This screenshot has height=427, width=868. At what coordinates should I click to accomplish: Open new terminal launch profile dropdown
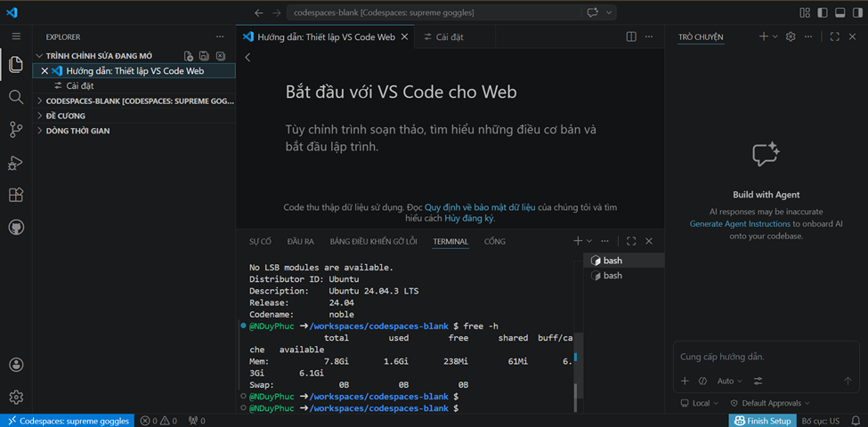[x=589, y=241]
